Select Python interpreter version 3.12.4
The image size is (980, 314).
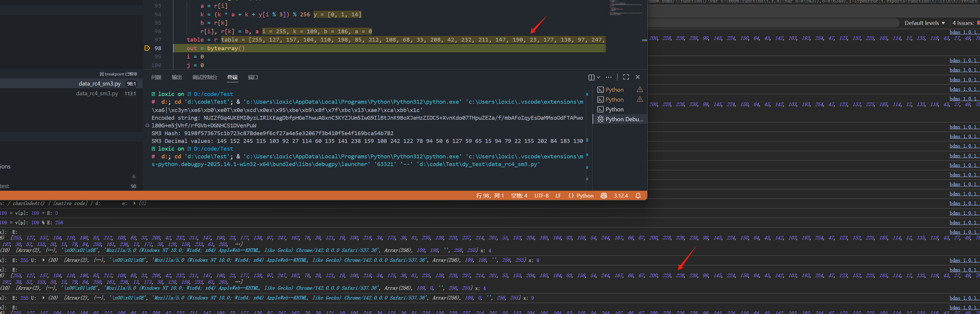(x=620, y=196)
